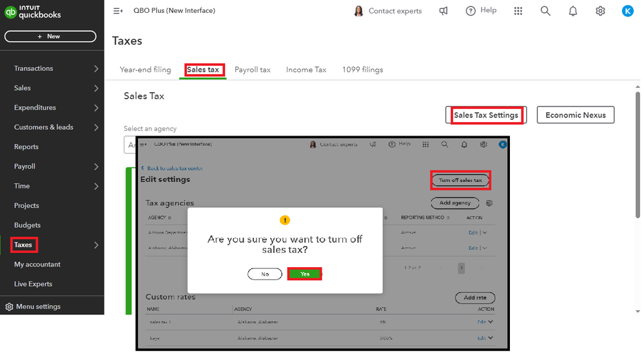The image size is (644, 355).
Task: Expand the Payroll menu chevron
Action: tap(96, 167)
